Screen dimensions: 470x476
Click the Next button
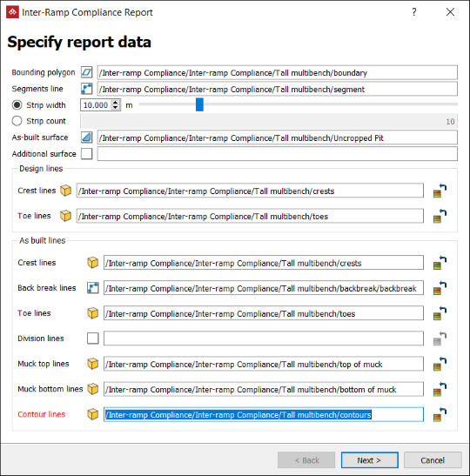coord(370,460)
